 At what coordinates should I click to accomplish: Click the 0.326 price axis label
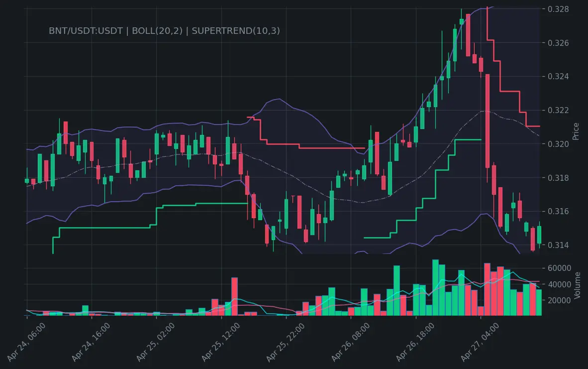558,43
